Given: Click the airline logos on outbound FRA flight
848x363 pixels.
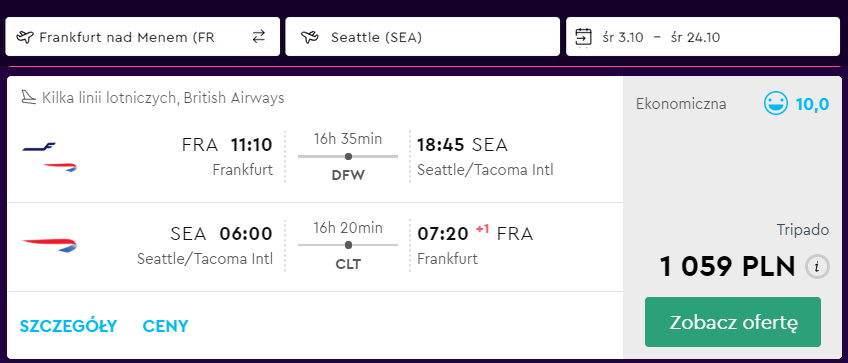Looking at the screenshot, I should 50,157.
